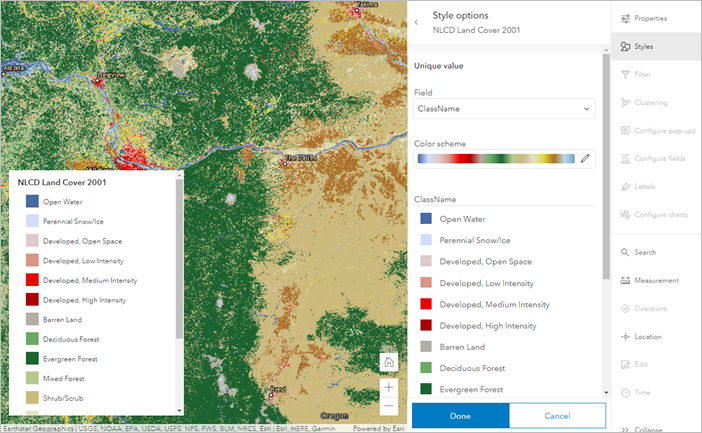
Task: Zoom in on the map
Action: [x=389, y=387]
